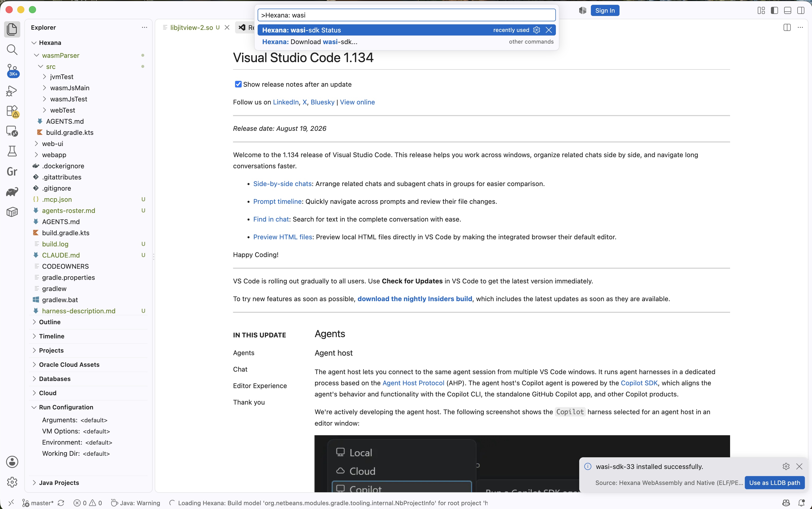Screen dimensions: 812x509
Task: Open the Side-by-side chats link
Action: (282, 184)
